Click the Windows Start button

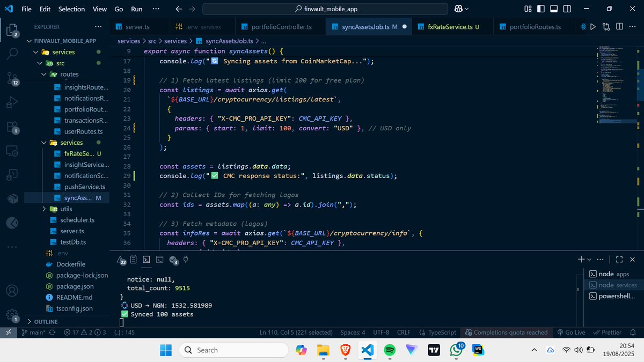point(166,350)
